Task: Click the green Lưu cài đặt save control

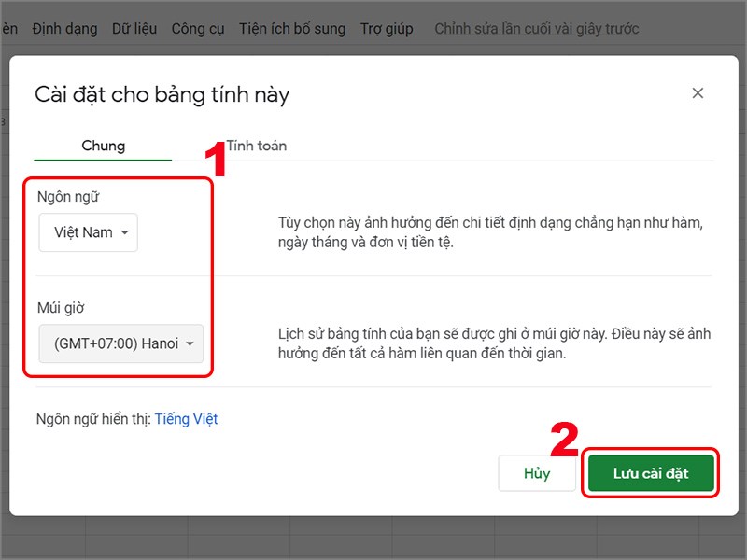Action: click(651, 473)
